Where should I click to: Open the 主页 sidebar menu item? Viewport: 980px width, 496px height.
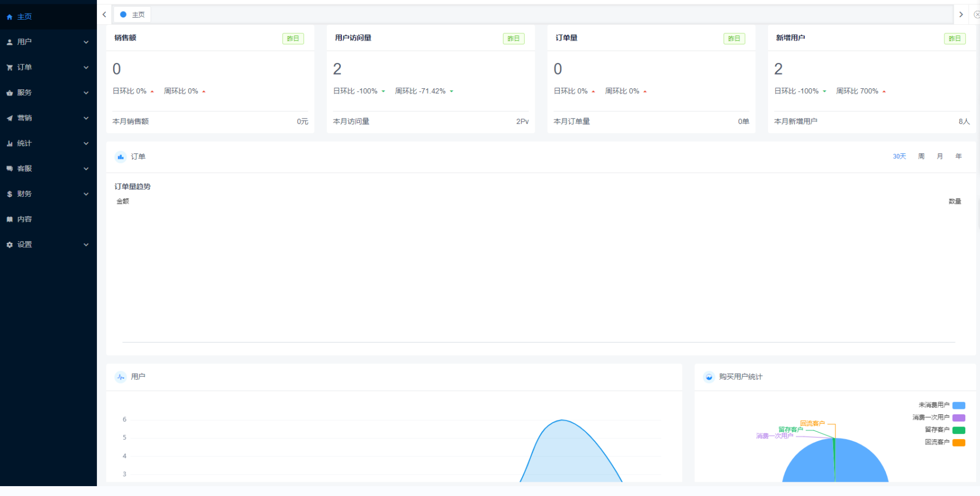pos(48,17)
